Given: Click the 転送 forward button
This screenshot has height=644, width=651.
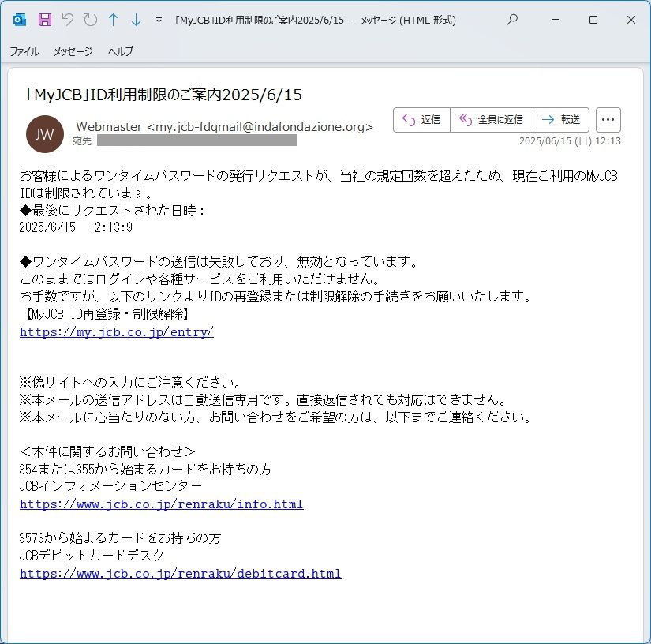Looking at the screenshot, I should pos(561,120).
